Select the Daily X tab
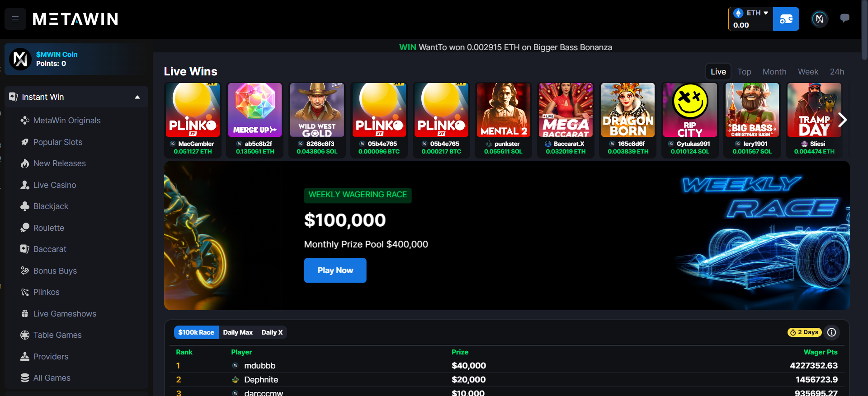This screenshot has height=396, width=868. click(272, 332)
